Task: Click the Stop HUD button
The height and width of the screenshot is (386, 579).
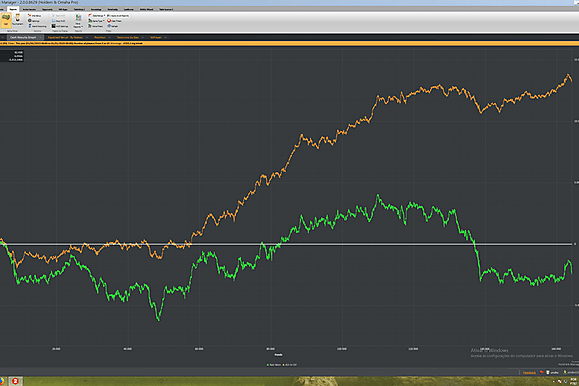Action: click(x=59, y=21)
